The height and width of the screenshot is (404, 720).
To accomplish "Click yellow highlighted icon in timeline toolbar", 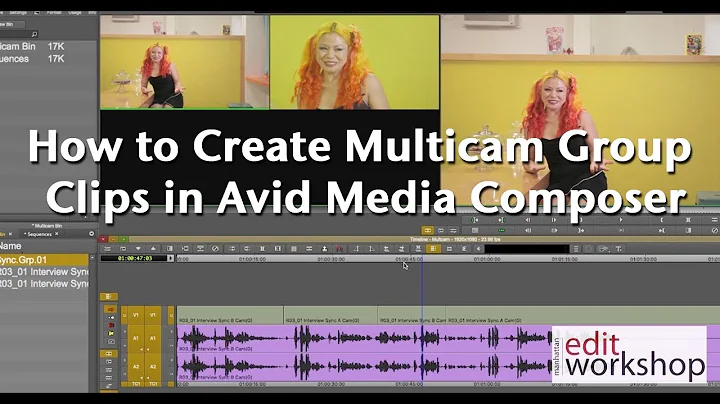I will (433, 249).
